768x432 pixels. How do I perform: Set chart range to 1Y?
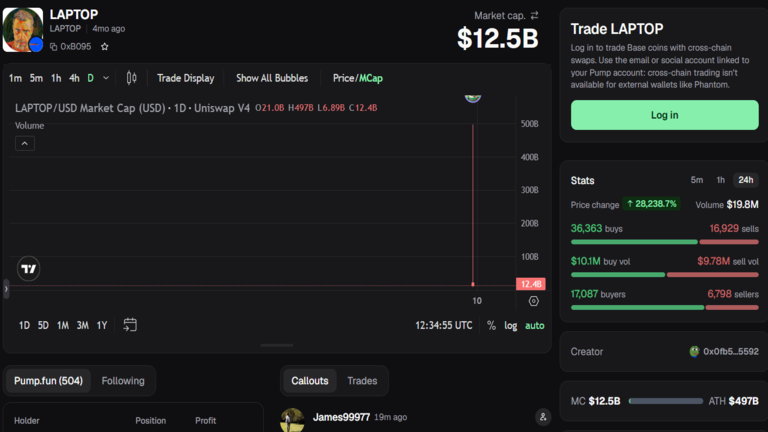pos(101,325)
